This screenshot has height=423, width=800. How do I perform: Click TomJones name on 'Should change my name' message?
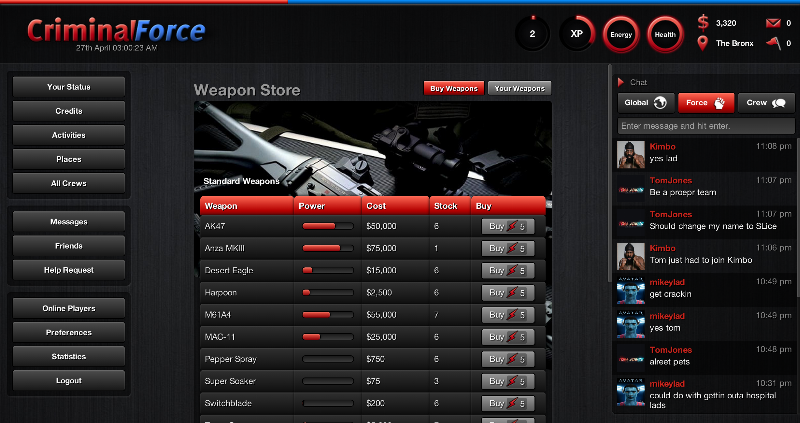(670, 214)
